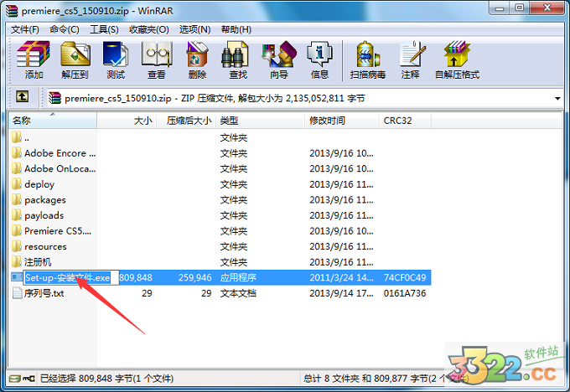Open the 文件(F) menu
Image resolution: width=570 pixels, height=392 pixels.
tap(24, 29)
